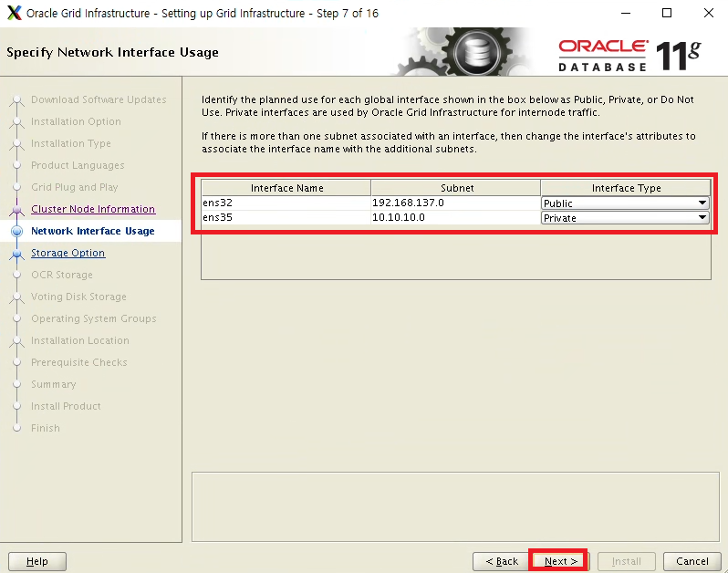Click the Download Software Updates step label

[x=99, y=99]
